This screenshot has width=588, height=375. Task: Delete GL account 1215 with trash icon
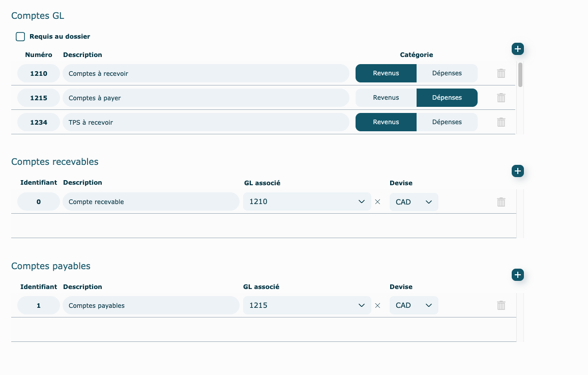501,98
